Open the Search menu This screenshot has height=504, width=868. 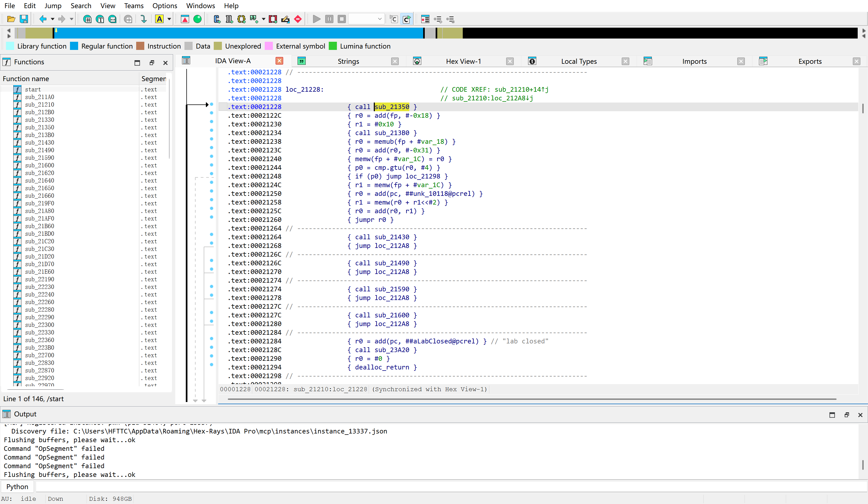click(x=81, y=6)
